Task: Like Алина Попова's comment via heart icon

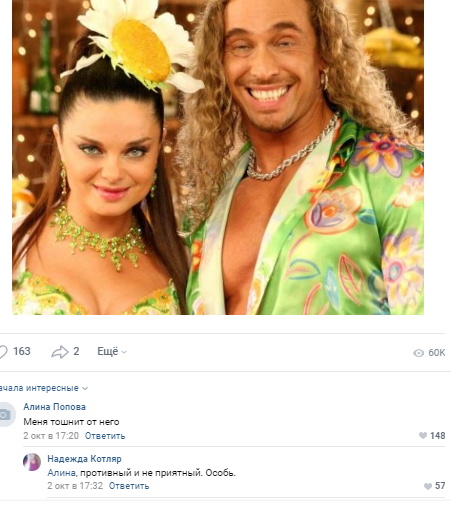Action: [423, 435]
